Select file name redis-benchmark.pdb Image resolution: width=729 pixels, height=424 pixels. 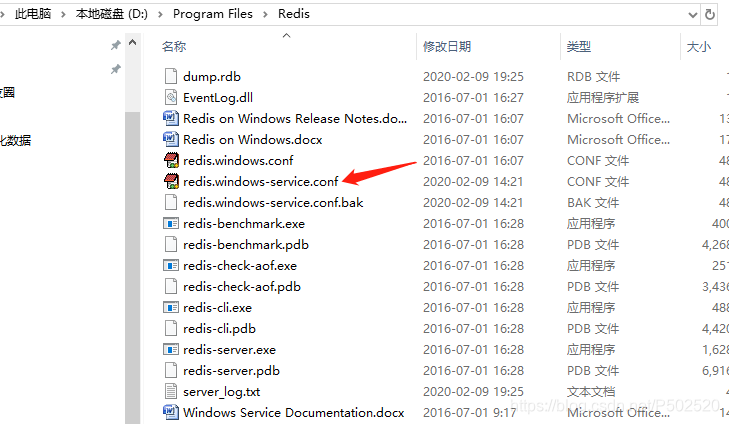246,245
